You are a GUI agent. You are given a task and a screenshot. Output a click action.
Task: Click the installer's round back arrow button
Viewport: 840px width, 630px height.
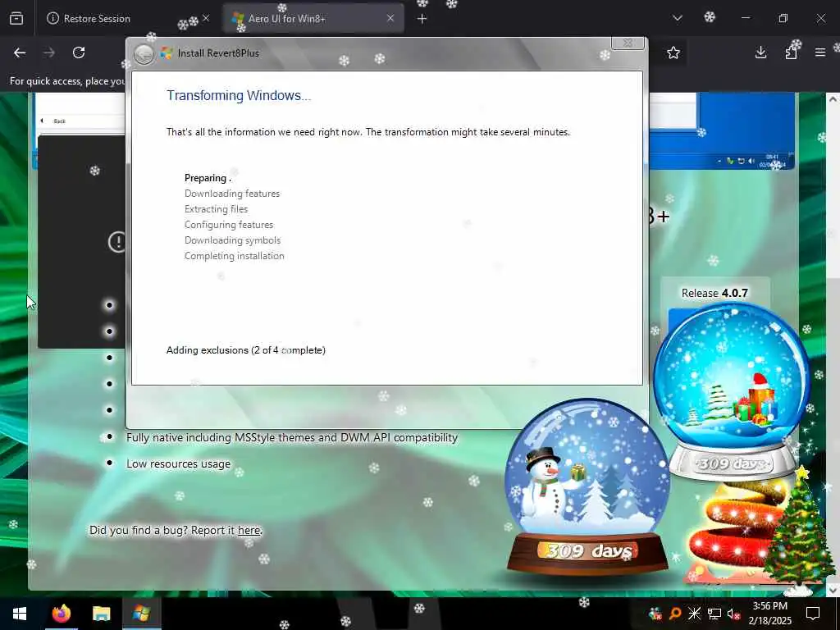click(x=144, y=53)
